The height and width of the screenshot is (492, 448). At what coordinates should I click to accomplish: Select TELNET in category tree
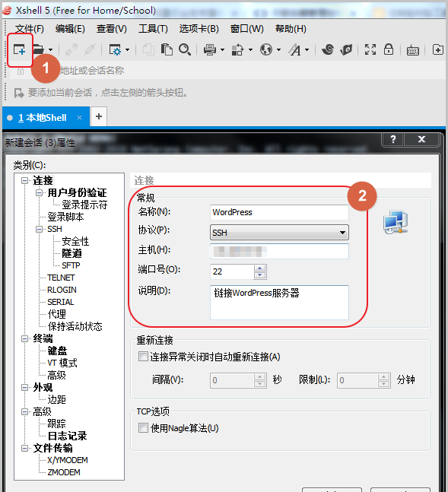pyautogui.click(x=61, y=278)
